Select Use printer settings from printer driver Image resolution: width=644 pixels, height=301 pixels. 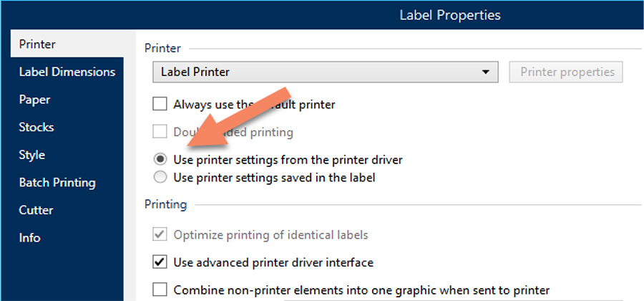pyautogui.click(x=160, y=159)
